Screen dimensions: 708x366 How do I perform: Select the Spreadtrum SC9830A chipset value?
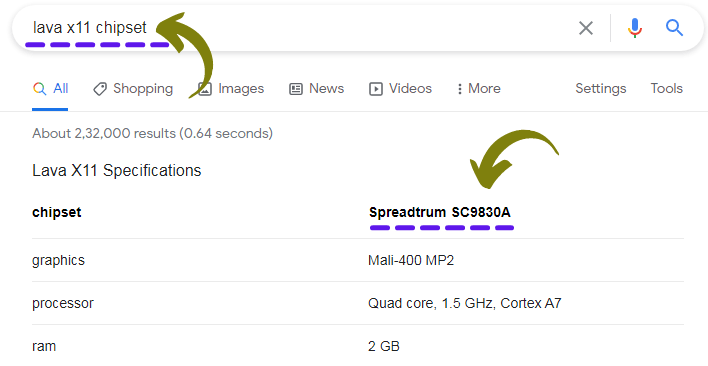[x=440, y=213]
